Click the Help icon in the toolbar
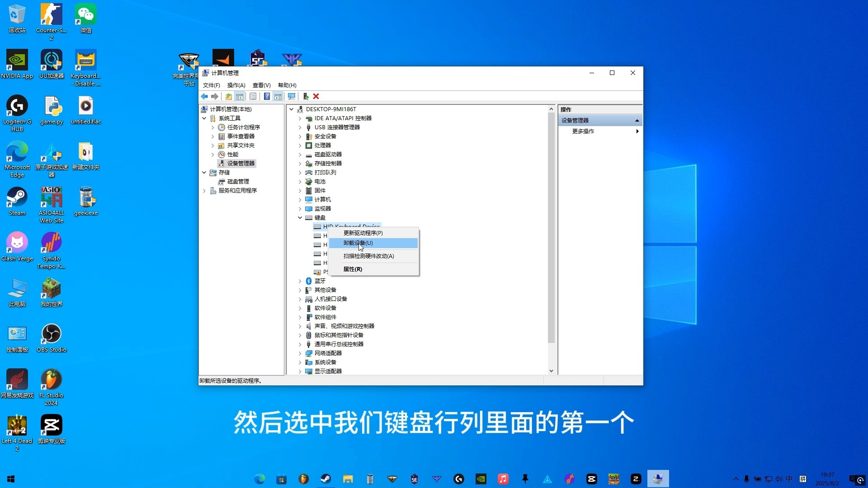Screen dimensions: 868x488 point(267,96)
